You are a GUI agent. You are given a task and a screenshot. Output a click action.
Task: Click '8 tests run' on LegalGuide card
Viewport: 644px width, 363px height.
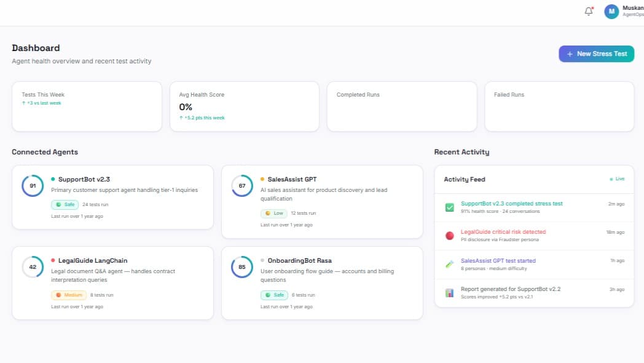[x=102, y=295]
